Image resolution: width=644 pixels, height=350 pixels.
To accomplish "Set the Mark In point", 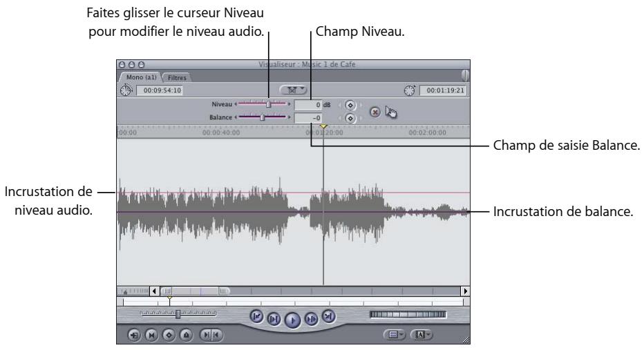I will tap(206, 336).
